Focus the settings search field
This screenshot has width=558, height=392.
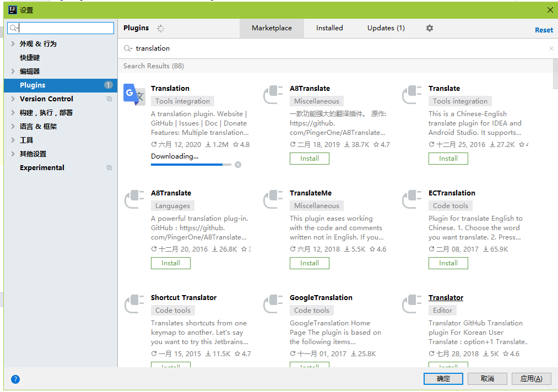pos(61,28)
